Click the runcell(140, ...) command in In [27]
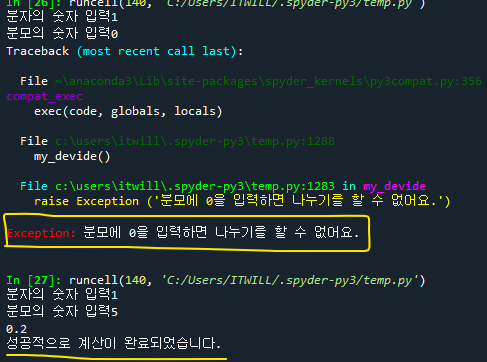The width and height of the screenshot is (487, 362). (247, 280)
